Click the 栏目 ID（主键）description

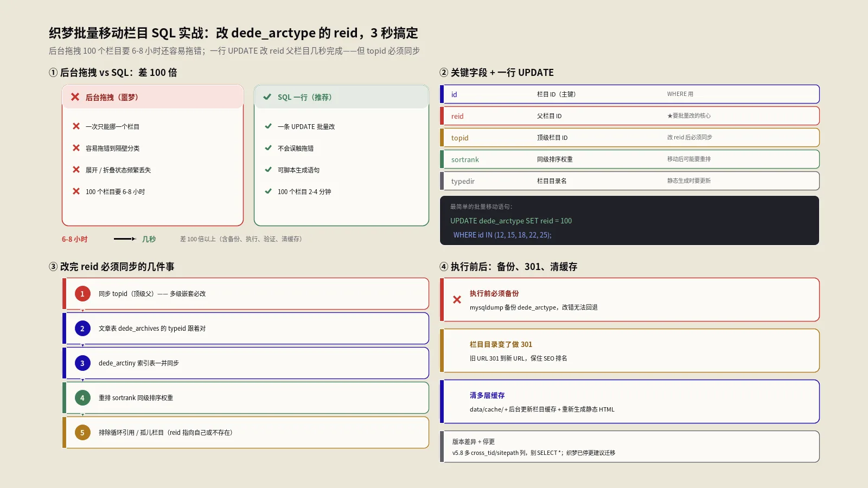click(x=556, y=94)
